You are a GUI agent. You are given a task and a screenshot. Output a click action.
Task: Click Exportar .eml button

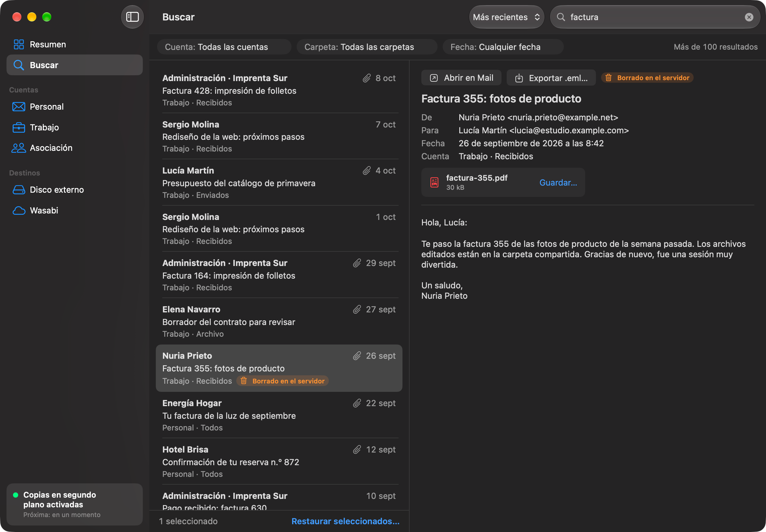click(x=551, y=78)
